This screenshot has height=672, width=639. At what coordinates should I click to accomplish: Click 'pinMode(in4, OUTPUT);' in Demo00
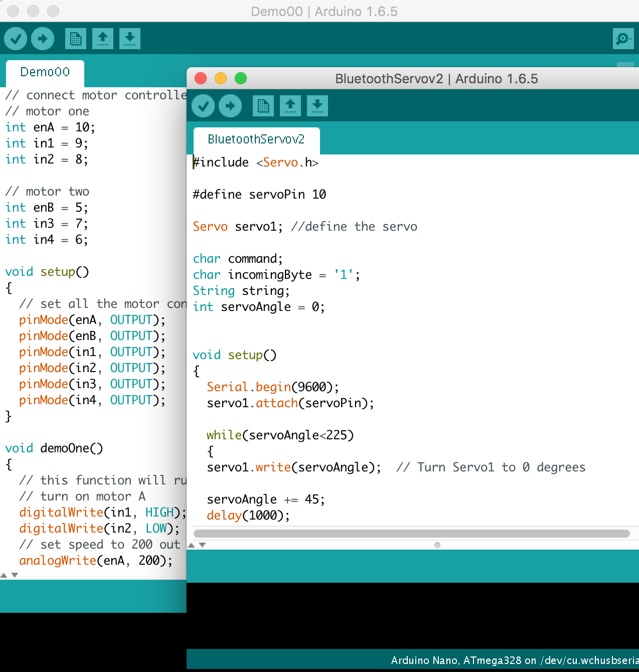point(92,400)
